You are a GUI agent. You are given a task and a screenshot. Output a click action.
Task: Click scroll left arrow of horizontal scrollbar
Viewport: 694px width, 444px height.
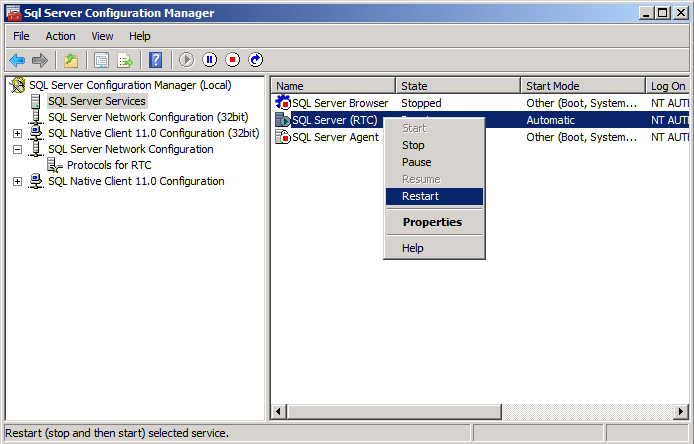click(278, 412)
